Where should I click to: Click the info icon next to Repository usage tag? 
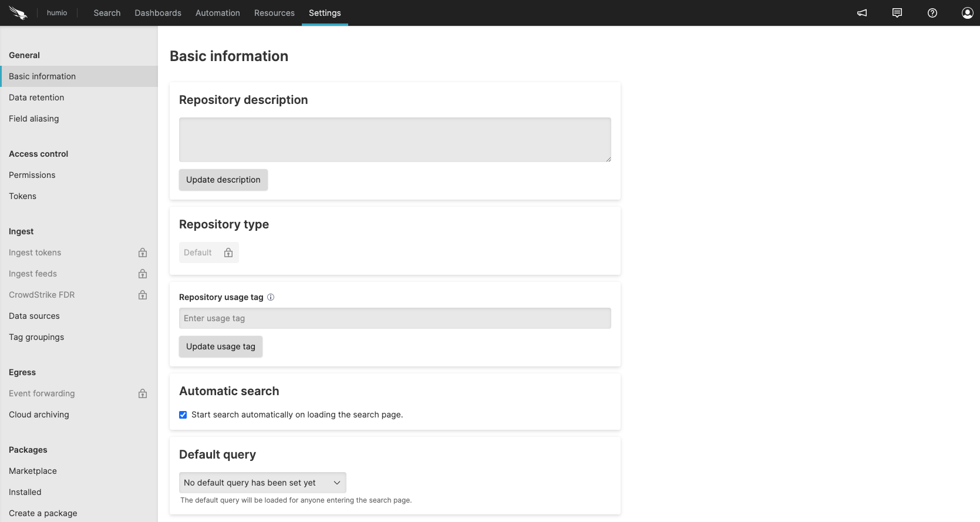(x=271, y=297)
